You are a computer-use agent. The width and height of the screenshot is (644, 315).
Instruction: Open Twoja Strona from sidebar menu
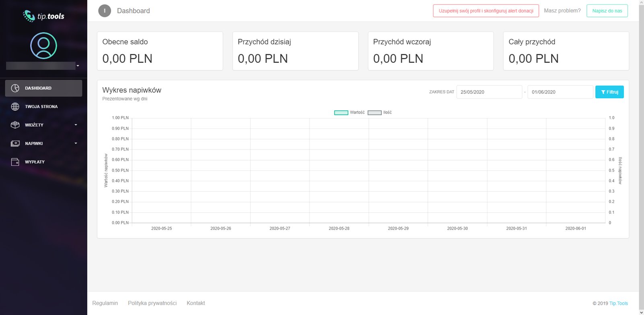pos(41,107)
